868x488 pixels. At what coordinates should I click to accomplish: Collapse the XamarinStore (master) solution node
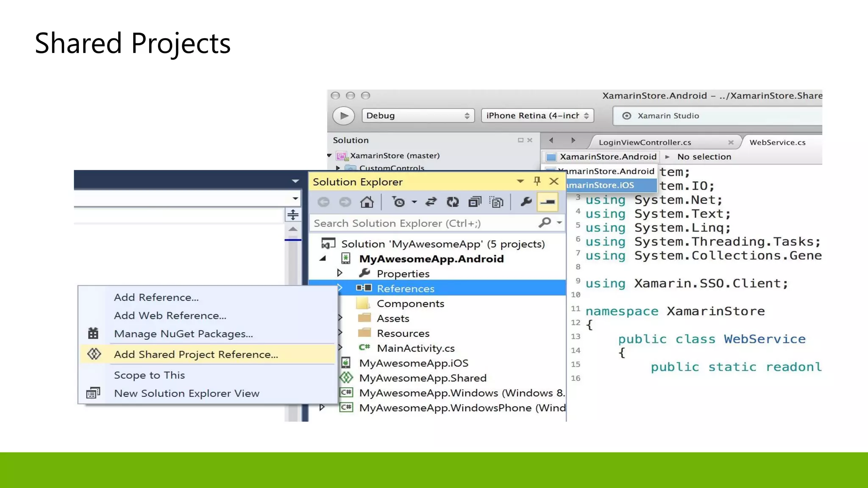(329, 155)
